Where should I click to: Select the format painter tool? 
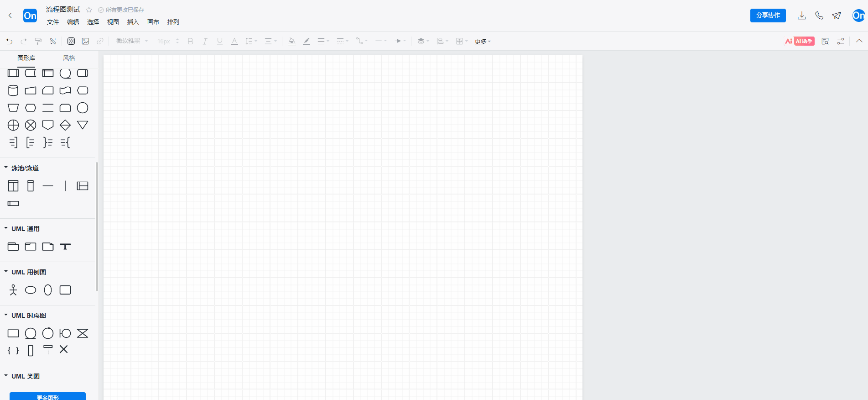[38, 41]
